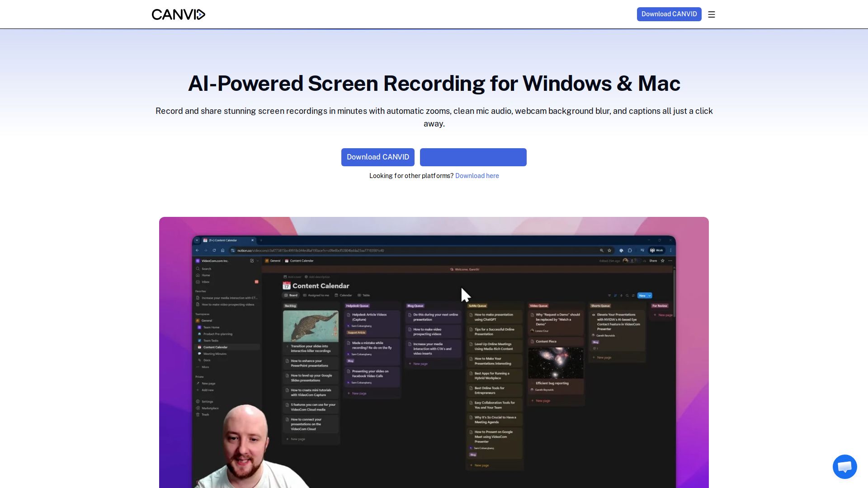Follow the 'Download here' link

click(477, 176)
